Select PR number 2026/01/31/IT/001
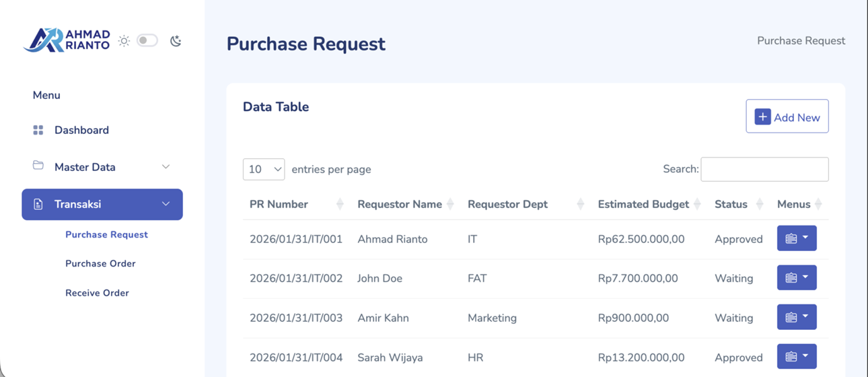868x377 pixels. 296,239
